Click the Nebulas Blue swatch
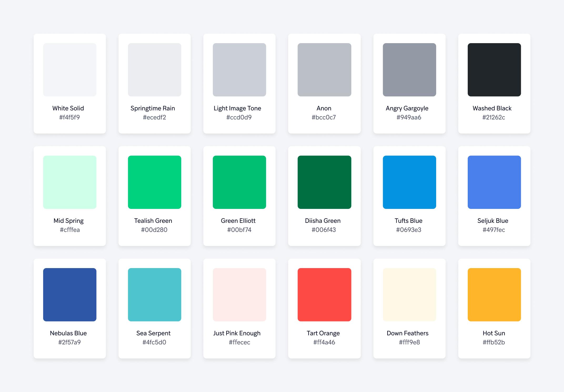564x392 pixels. (x=70, y=295)
